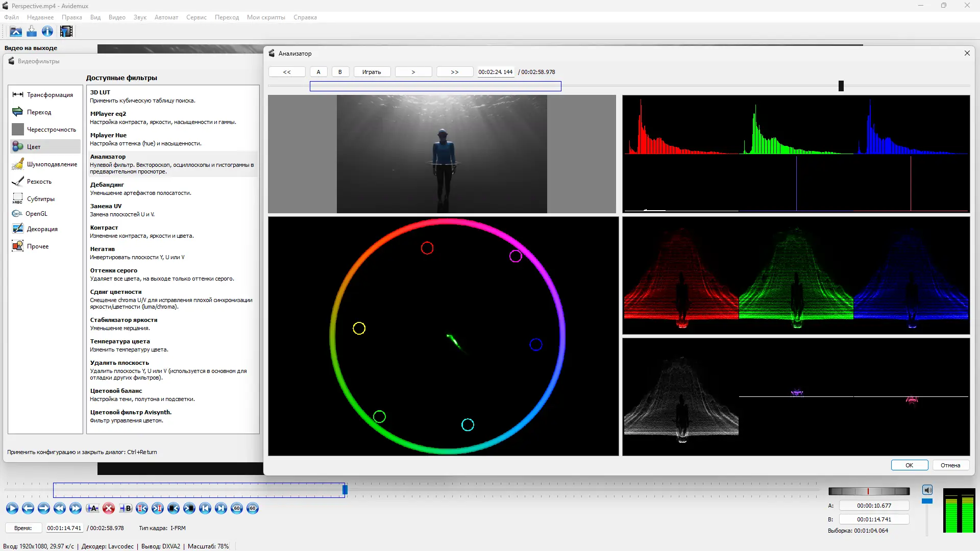Click the analyzer seek slider handle
Image resolution: width=980 pixels, height=551 pixels.
click(x=841, y=86)
